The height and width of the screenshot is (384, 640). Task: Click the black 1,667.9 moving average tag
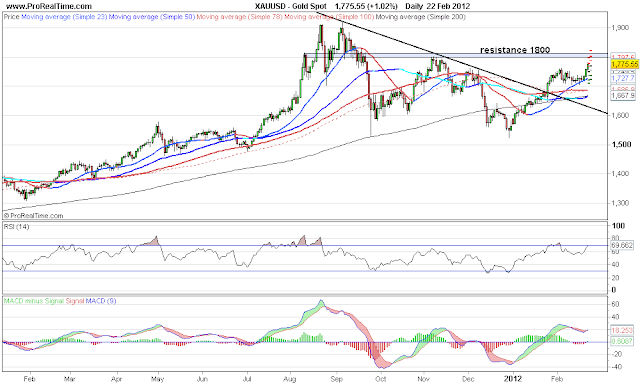623,95
